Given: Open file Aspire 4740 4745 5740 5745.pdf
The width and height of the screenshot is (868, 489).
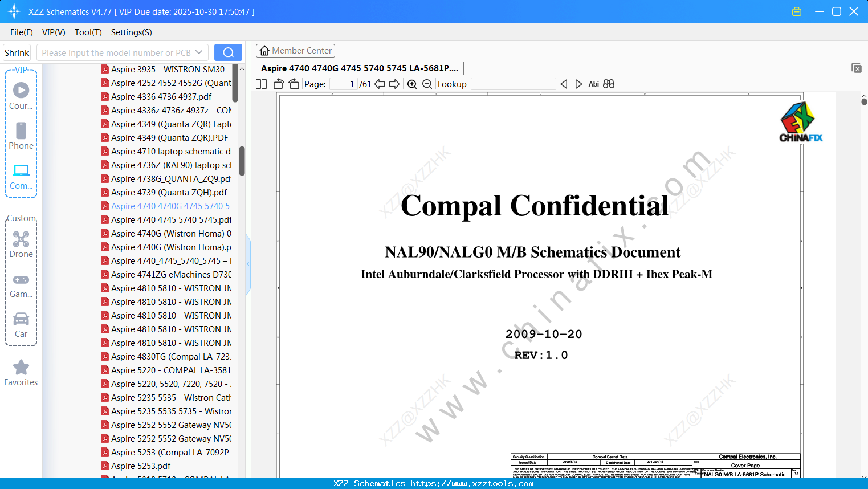Looking at the screenshot, I should coord(166,219).
